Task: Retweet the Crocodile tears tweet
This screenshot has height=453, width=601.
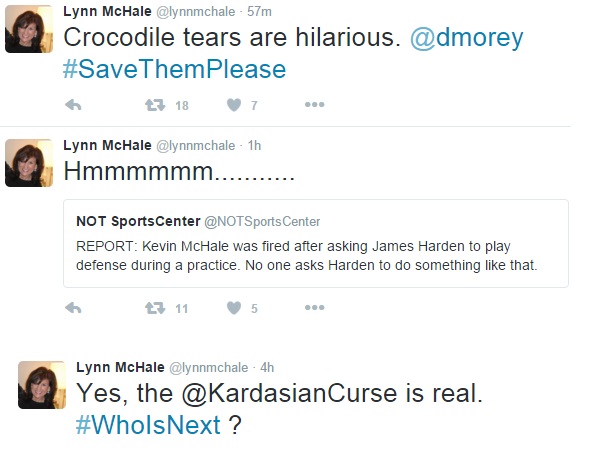Action: point(155,105)
